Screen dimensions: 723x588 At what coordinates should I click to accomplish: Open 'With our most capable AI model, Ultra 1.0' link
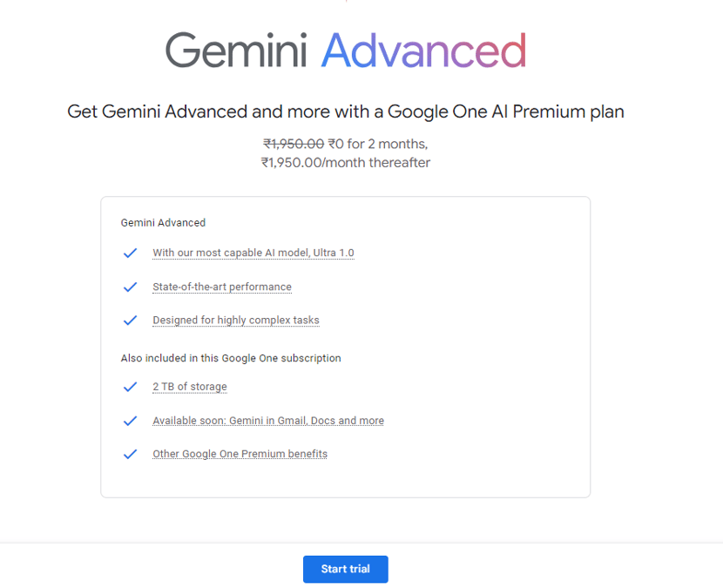pos(253,253)
